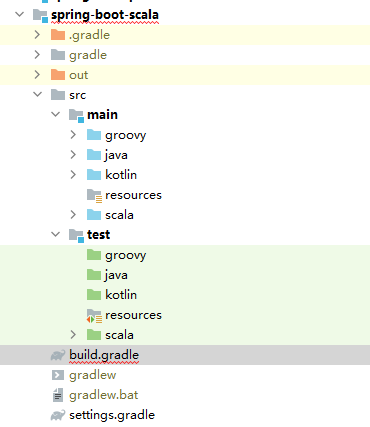Select the gradlew.bat file name

(104, 395)
